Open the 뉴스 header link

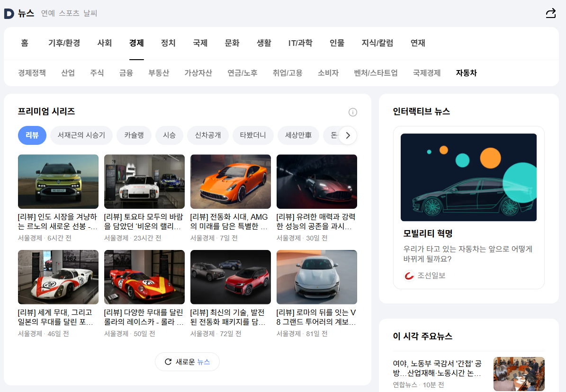coord(26,13)
